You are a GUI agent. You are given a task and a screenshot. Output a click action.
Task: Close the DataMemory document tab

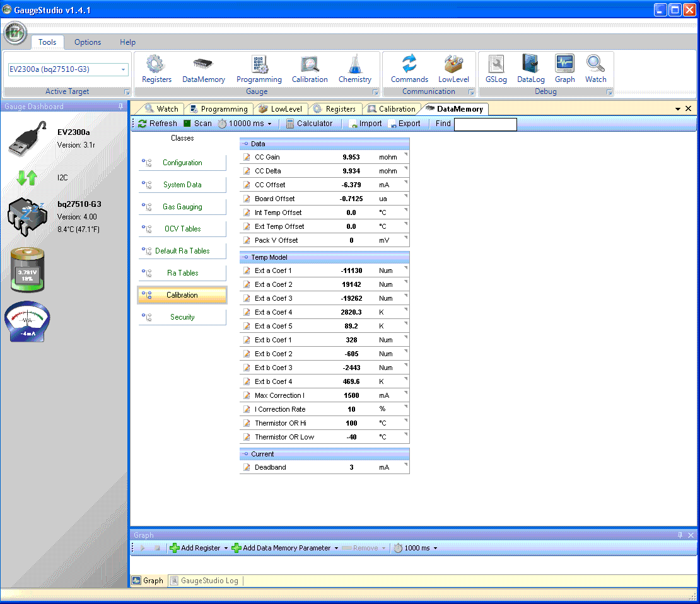tap(689, 108)
